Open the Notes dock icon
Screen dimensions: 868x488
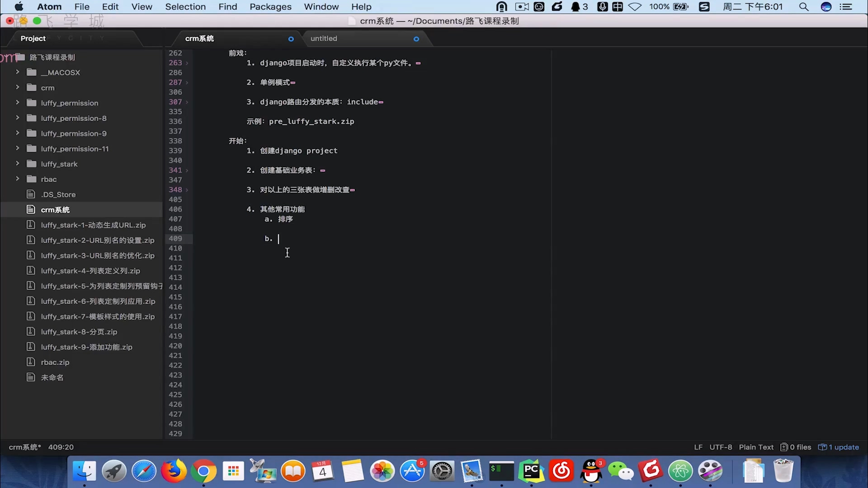pos(353,471)
